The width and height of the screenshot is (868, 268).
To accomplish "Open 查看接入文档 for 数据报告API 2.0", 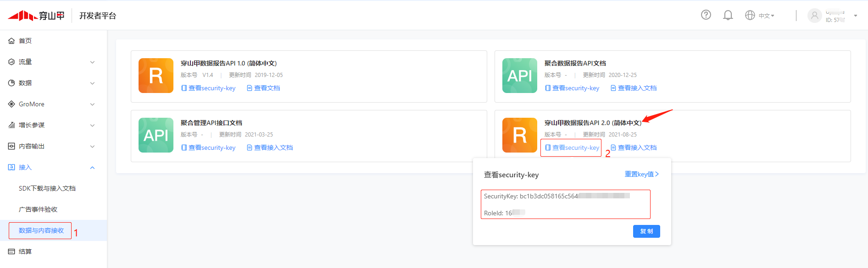I will [634, 148].
